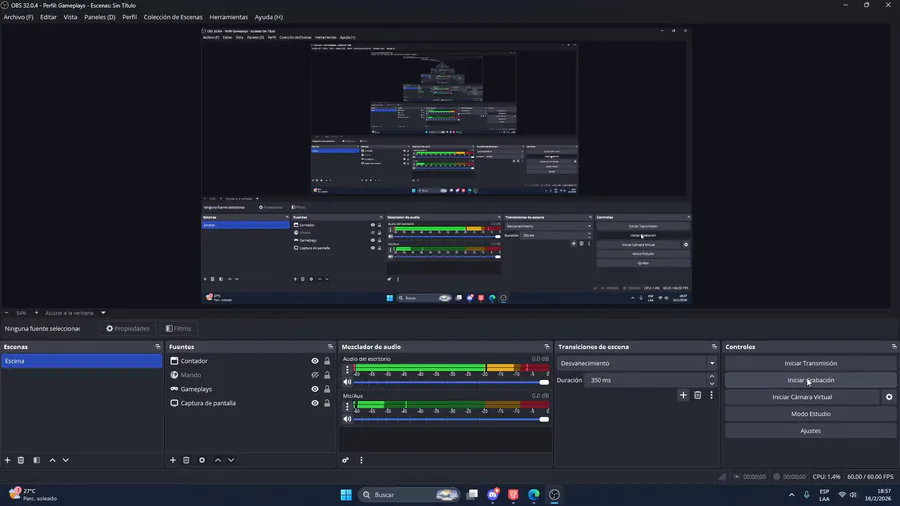Hide the Captura de pantalla source

pyautogui.click(x=315, y=403)
